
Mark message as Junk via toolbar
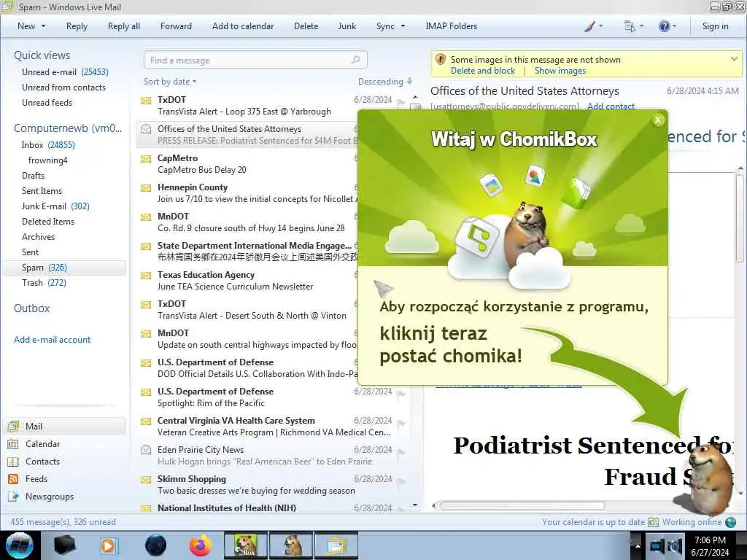coord(347,26)
